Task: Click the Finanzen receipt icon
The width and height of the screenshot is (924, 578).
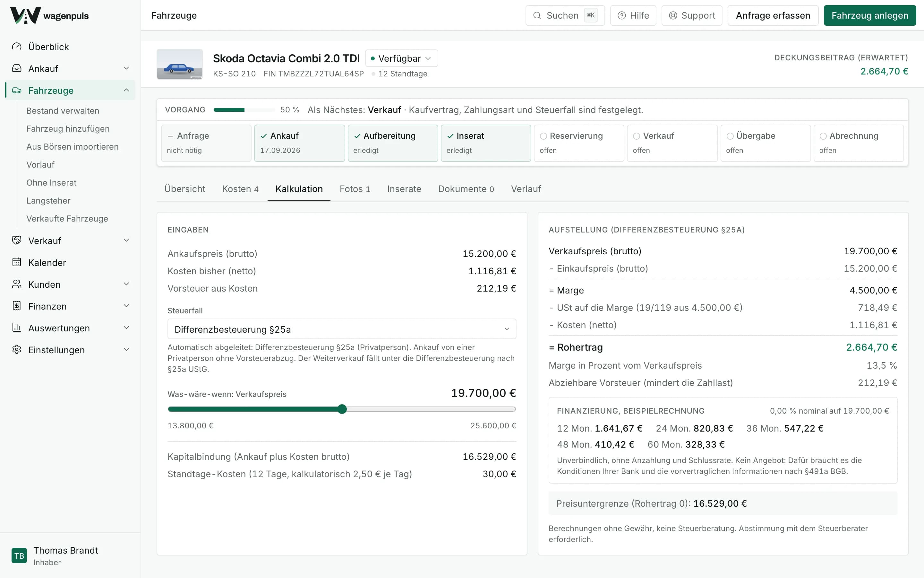Action: click(x=16, y=306)
